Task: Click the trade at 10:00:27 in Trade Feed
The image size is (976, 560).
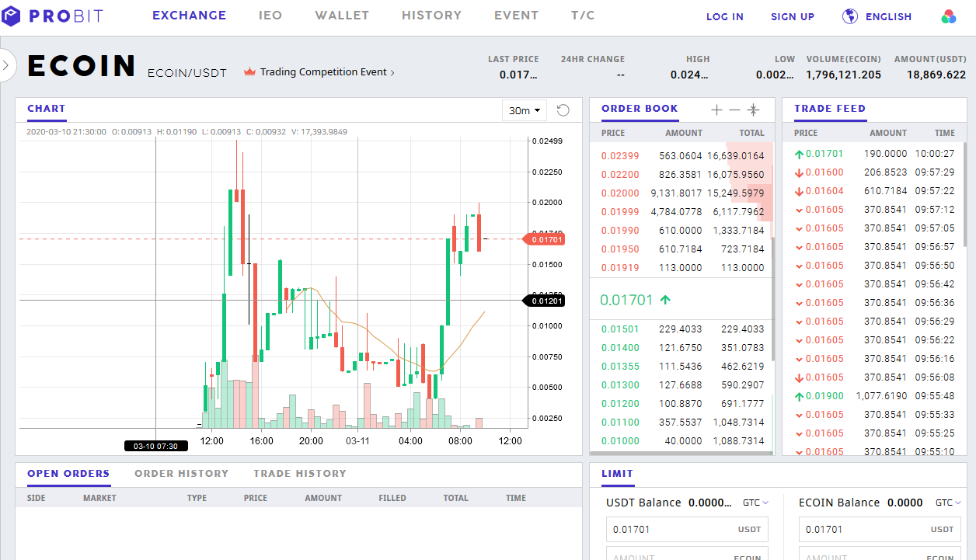Action: (x=874, y=154)
